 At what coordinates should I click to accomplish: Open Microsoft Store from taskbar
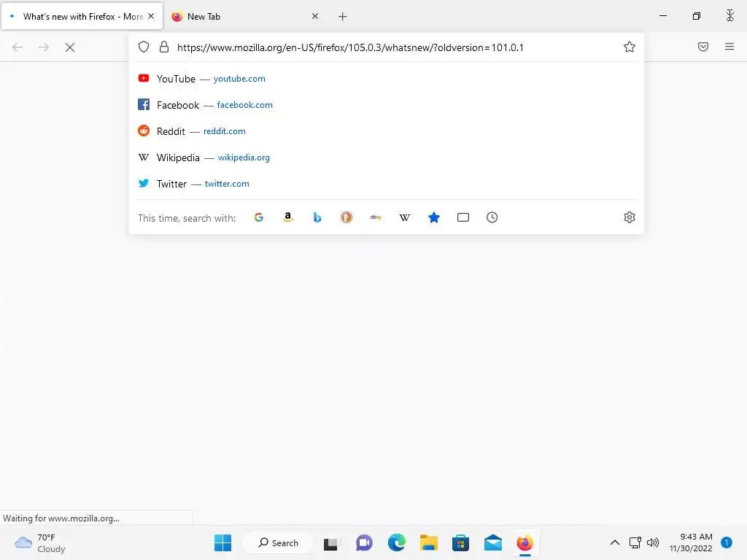461,542
